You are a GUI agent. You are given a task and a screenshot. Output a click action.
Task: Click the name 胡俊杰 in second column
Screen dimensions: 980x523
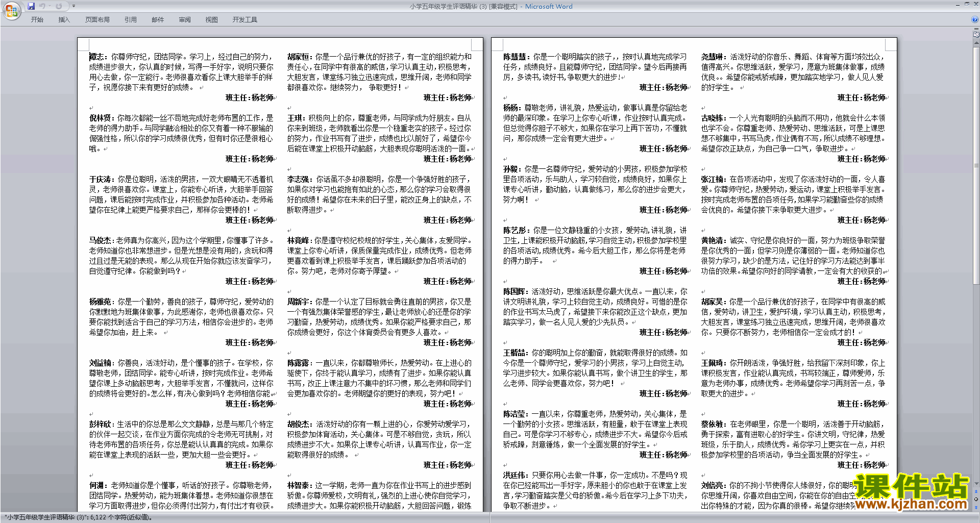click(x=299, y=424)
